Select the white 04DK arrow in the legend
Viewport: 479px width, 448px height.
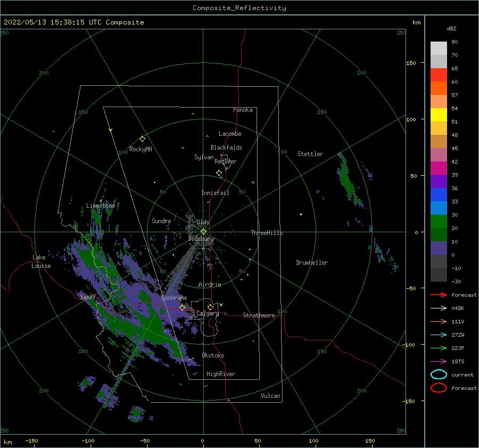point(439,308)
